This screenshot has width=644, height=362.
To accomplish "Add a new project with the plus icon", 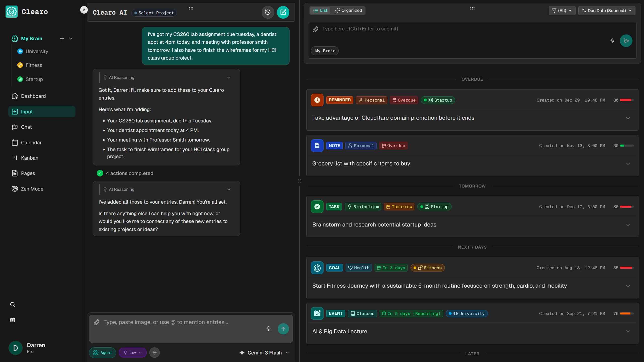I will pos(62,38).
